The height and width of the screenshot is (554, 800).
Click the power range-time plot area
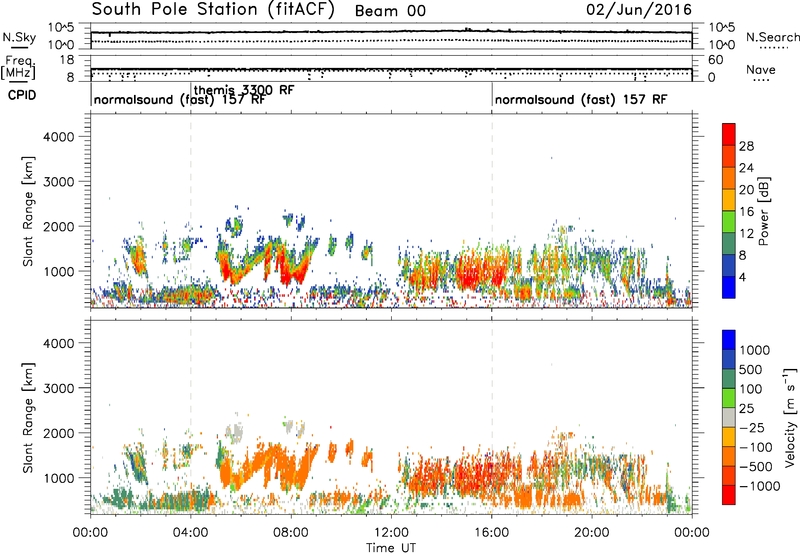click(391, 211)
